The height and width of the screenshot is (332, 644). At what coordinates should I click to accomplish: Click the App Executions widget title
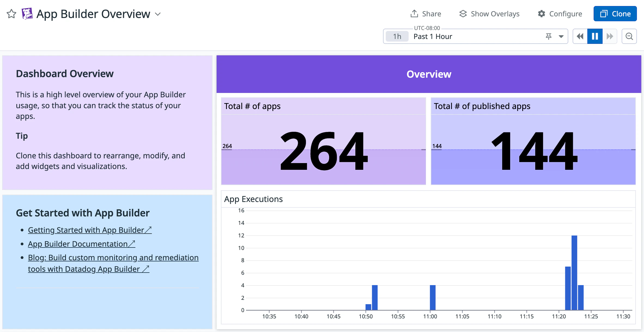coord(253,199)
